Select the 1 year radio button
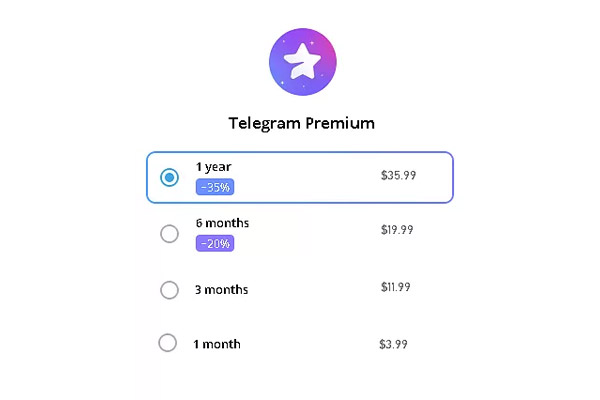 169,177
